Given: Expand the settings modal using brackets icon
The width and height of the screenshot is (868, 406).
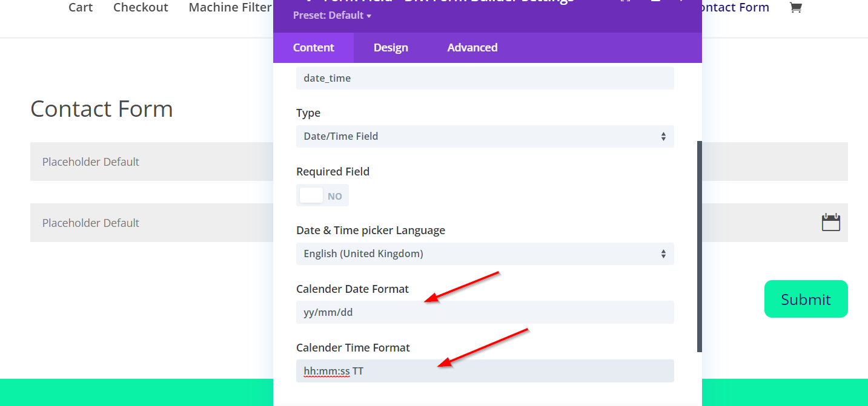Looking at the screenshot, I should click(626, 3).
